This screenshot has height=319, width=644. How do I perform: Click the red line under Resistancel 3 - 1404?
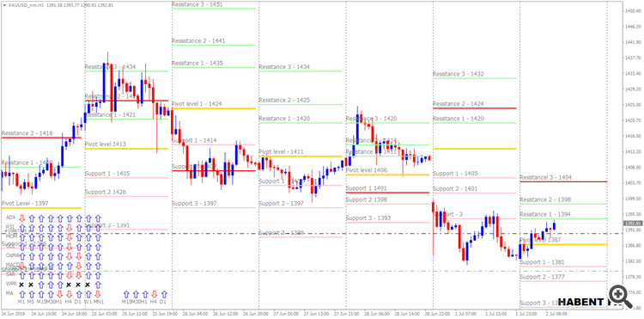[x=563, y=181]
